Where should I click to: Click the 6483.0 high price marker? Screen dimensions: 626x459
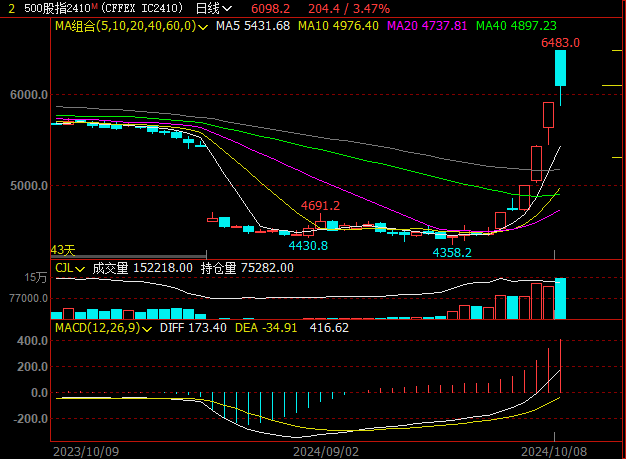coord(560,43)
